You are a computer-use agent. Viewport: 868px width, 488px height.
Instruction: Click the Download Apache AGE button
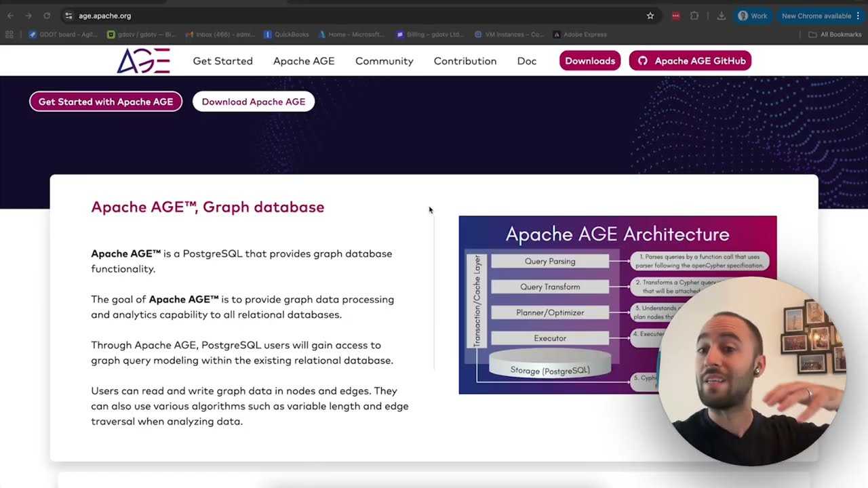click(254, 102)
